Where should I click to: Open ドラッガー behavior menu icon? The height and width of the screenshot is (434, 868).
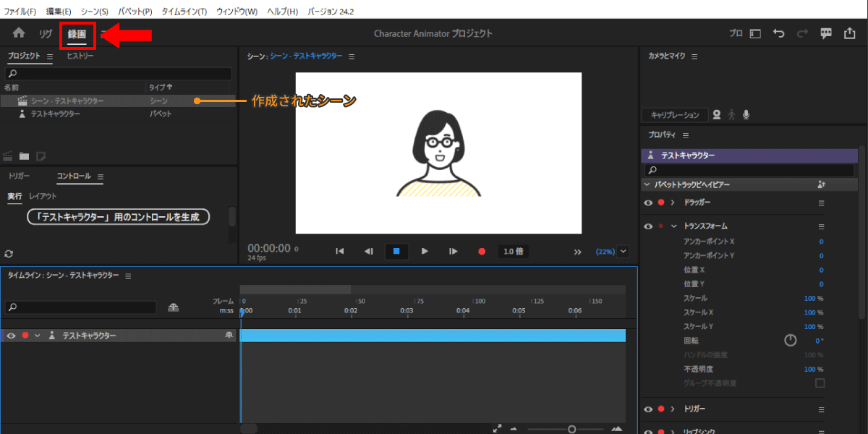pos(821,203)
